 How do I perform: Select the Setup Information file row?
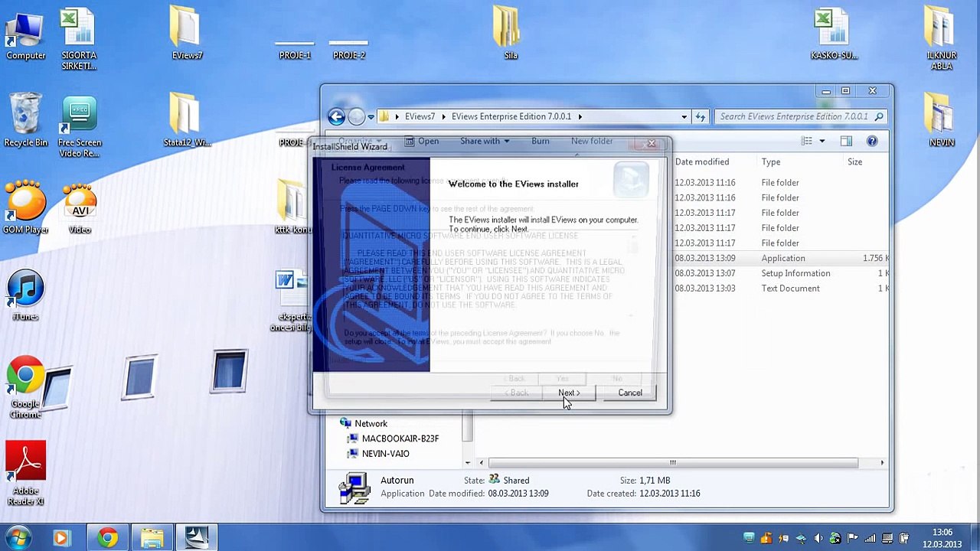pos(780,273)
